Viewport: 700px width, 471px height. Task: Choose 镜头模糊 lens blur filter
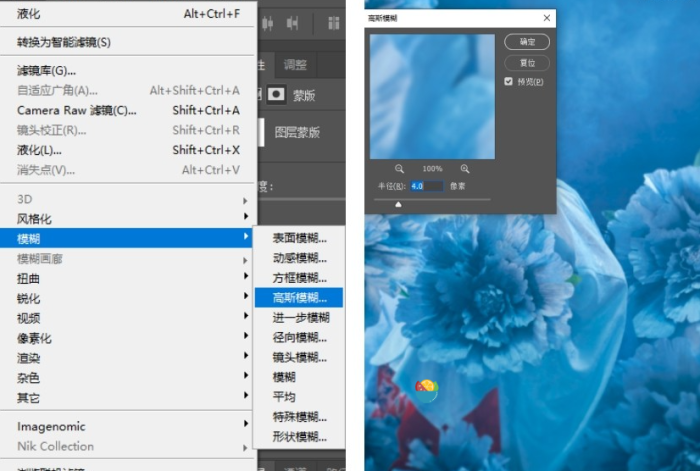[299, 357]
